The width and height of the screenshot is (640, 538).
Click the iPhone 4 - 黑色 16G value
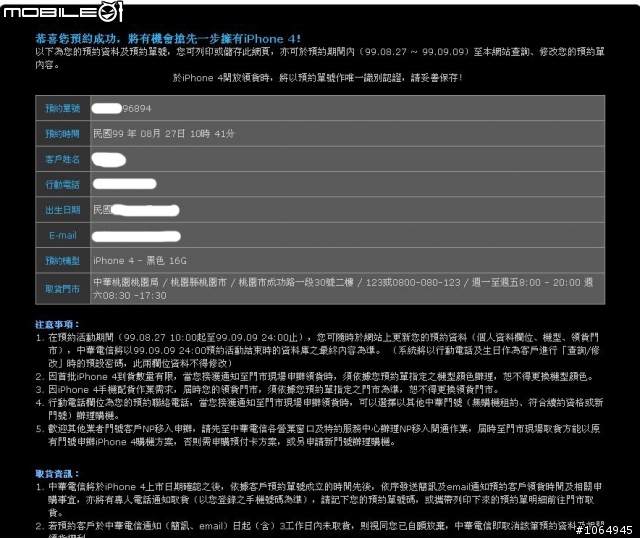(x=140, y=261)
